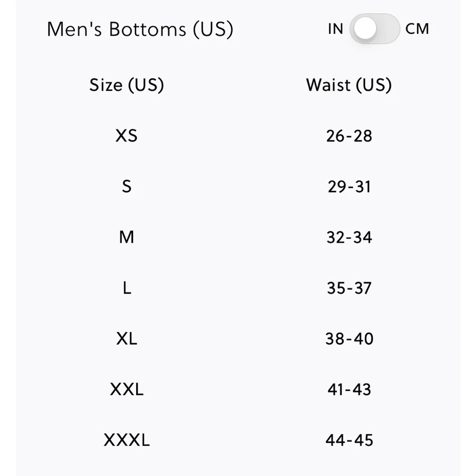Click the 44-45 waist value
This screenshot has height=476, width=476.
click(x=349, y=440)
